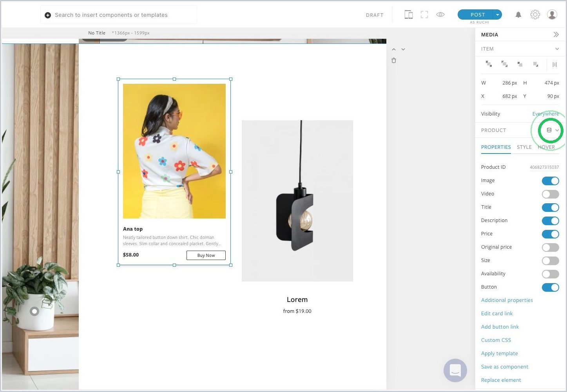The height and width of the screenshot is (392, 567).
Task: Open the Custom CSS link
Action: click(x=496, y=340)
